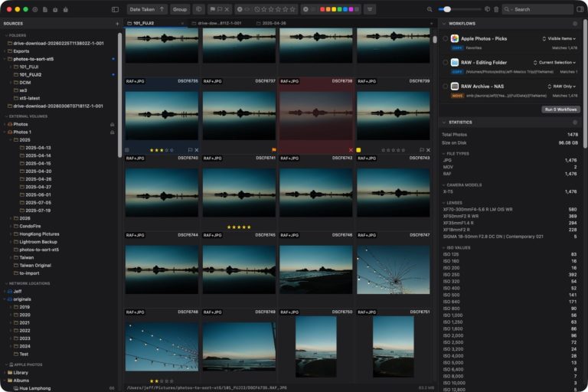Select the DSCF6741 five-star thumbnail
The image size is (588, 392).
point(239,192)
